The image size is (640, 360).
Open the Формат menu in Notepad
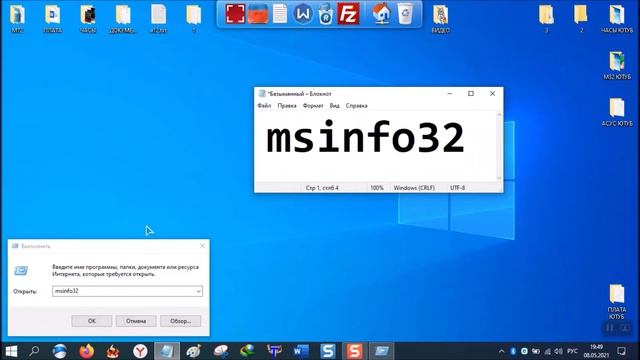313,106
